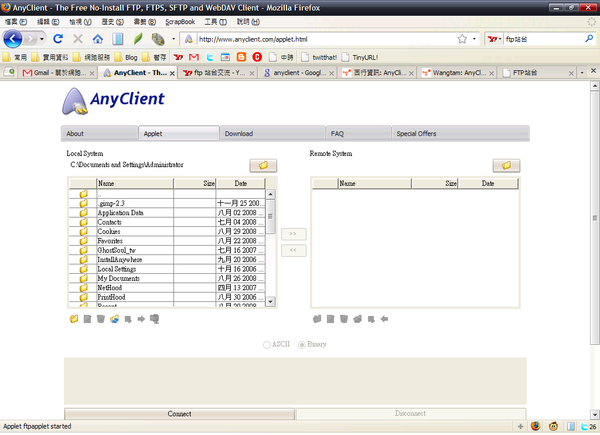The height and width of the screenshot is (435, 600).
Task: Click the trash icon under the remote list
Action: (344, 319)
